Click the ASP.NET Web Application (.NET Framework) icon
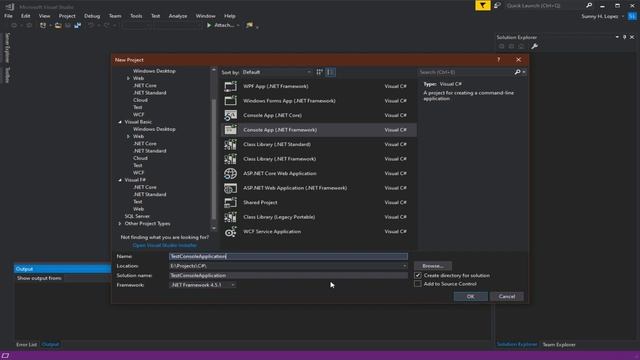The image size is (640, 360). click(x=230, y=188)
